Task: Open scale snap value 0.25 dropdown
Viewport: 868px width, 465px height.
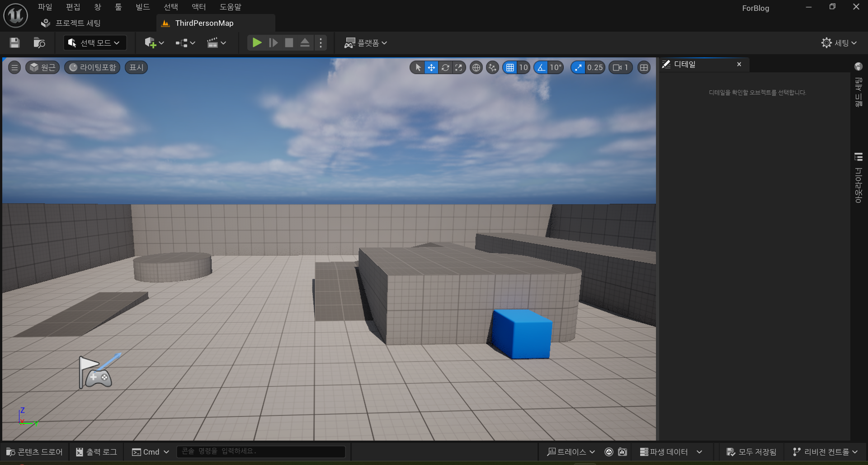Action: (595, 67)
